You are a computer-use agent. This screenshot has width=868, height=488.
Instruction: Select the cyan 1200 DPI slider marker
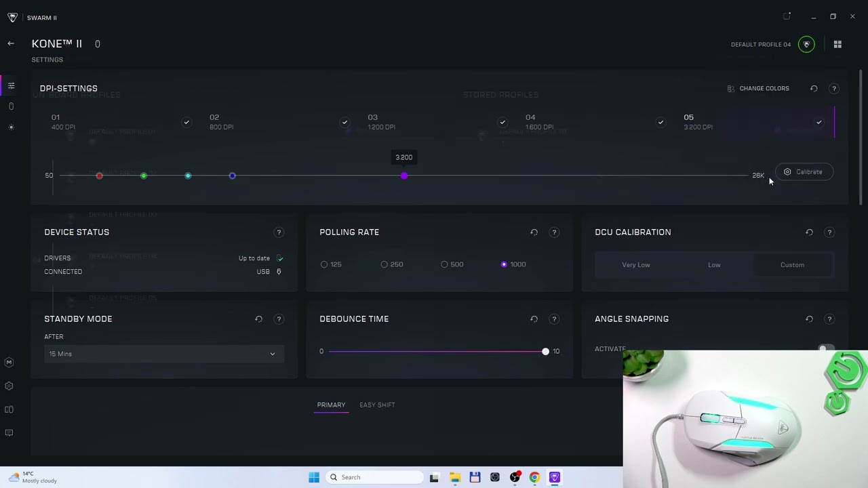(x=188, y=176)
